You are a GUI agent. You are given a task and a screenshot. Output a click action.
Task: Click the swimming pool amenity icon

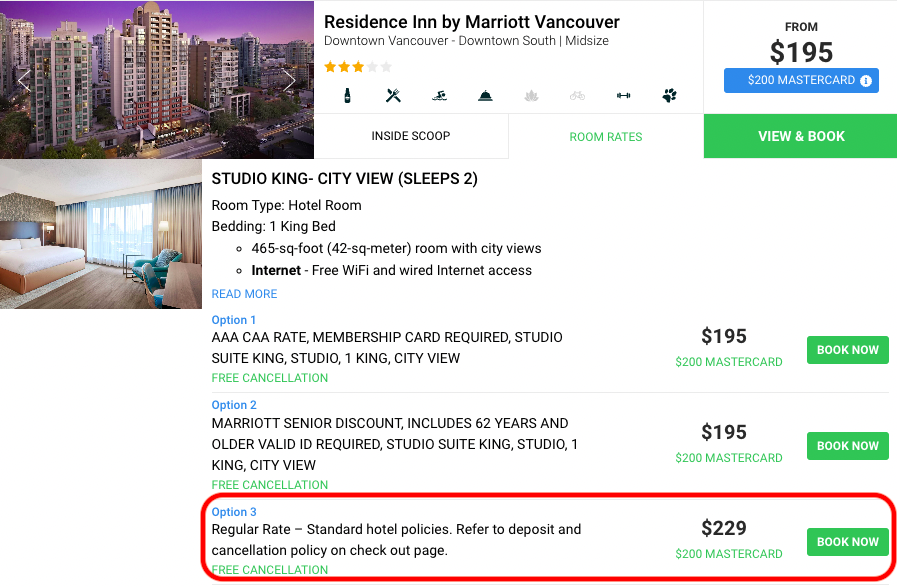(x=439, y=96)
